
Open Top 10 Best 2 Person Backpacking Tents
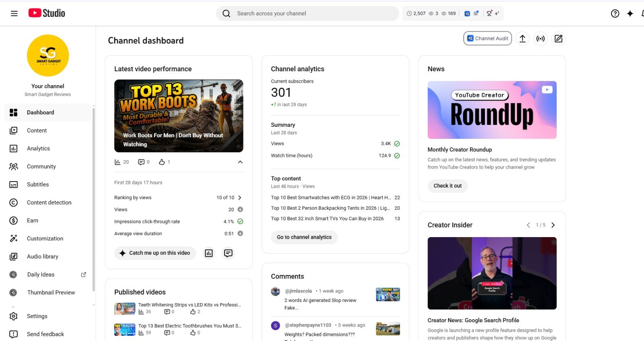pyautogui.click(x=330, y=208)
